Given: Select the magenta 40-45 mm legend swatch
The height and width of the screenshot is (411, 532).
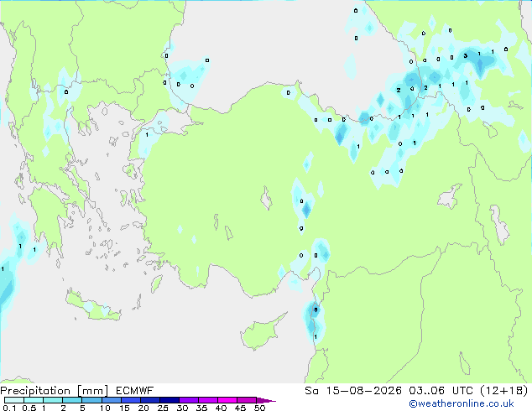Looking at the screenshot, I should coord(227,400).
